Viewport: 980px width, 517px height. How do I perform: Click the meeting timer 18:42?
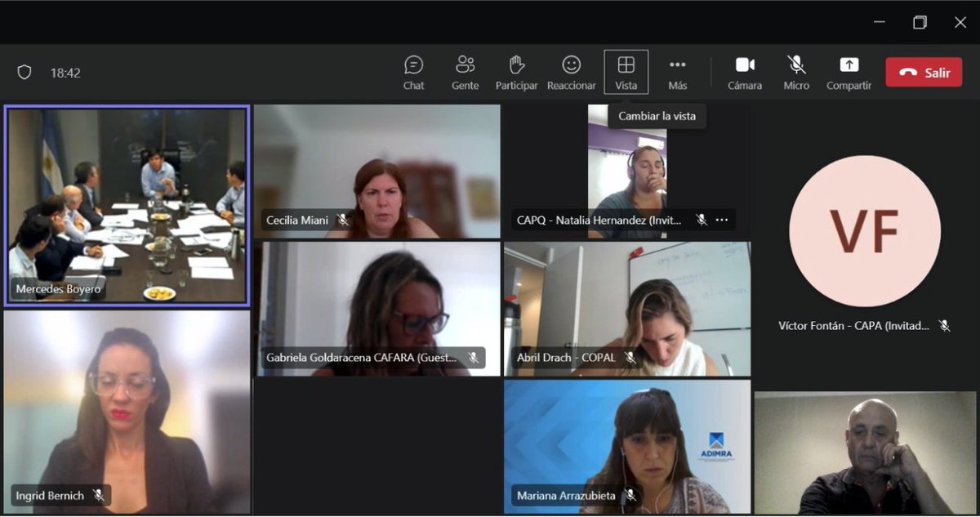click(65, 73)
